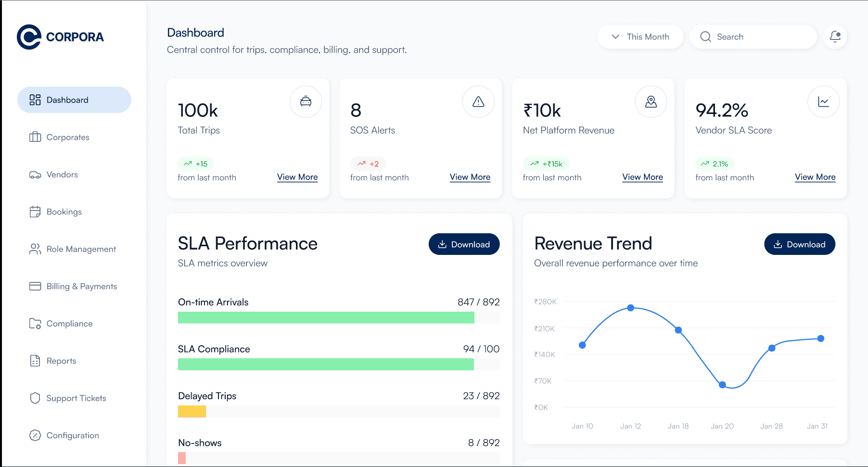Click the notification bell icon
This screenshot has height=467, width=868.
(x=835, y=37)
